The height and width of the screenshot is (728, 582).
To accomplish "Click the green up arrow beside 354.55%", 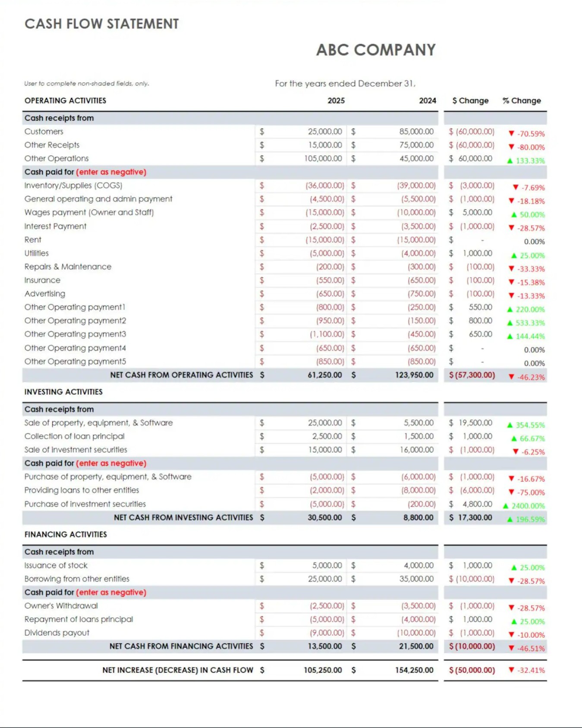I will (510, 425).
